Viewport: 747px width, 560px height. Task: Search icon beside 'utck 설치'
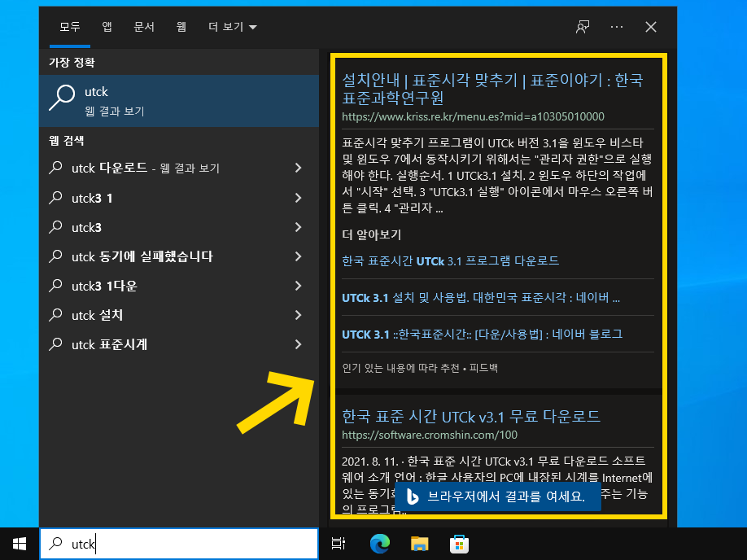pos(55,314)
